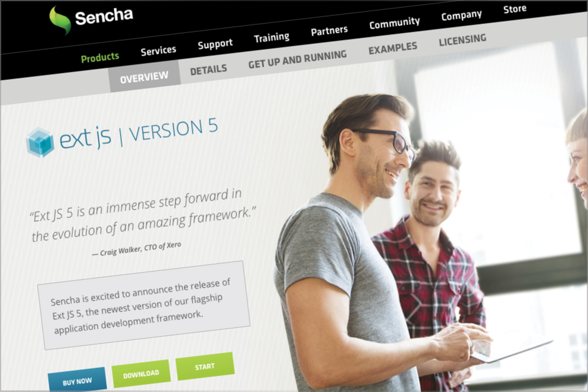View the Examples tab

[x=393, y=48]
